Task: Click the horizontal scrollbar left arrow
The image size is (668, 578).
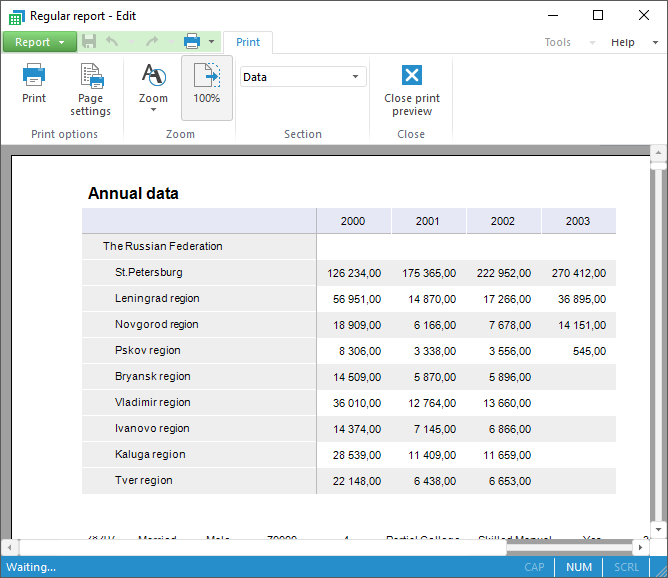Action: pos(10,547)
